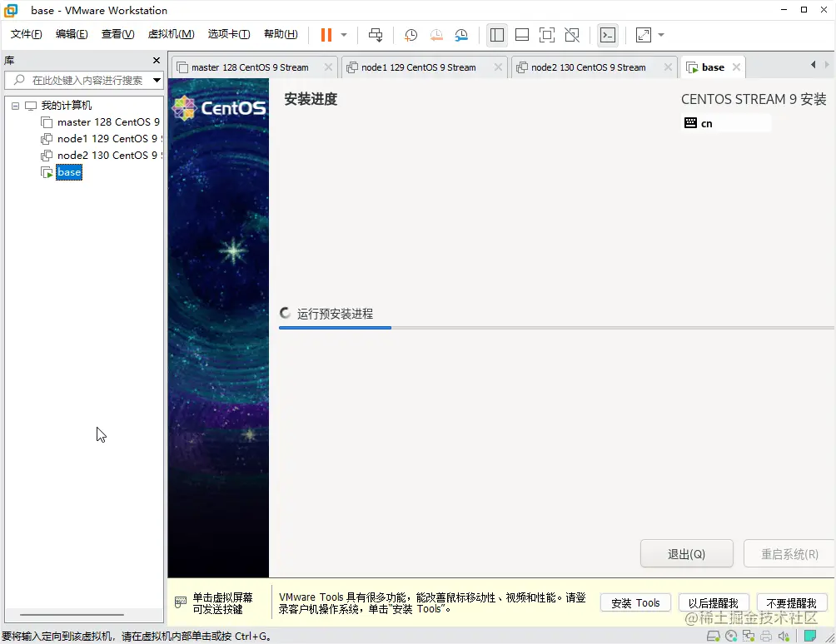Revert to the previous snapshot icon
The width and height of the screenshot is (836, 644).
[436, 35]
